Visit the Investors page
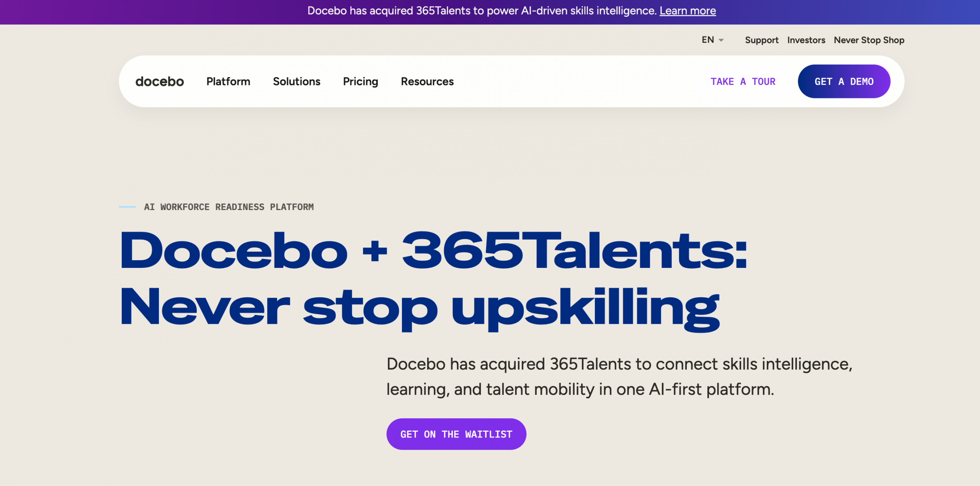Viewport: 980px width, 486px height. [x=806, y=40]
